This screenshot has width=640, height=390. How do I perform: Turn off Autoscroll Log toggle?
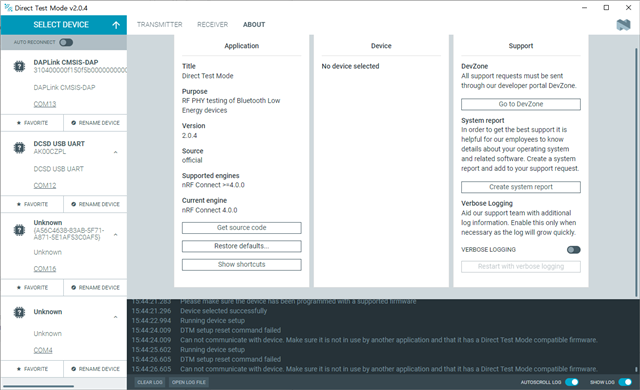click(x=572, y=382)
